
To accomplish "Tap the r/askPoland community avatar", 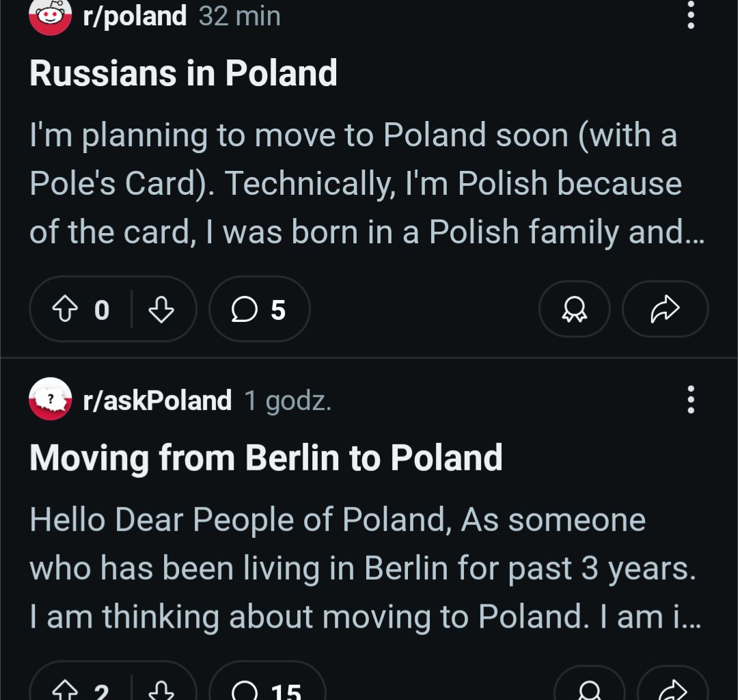I will pos(51,399).
